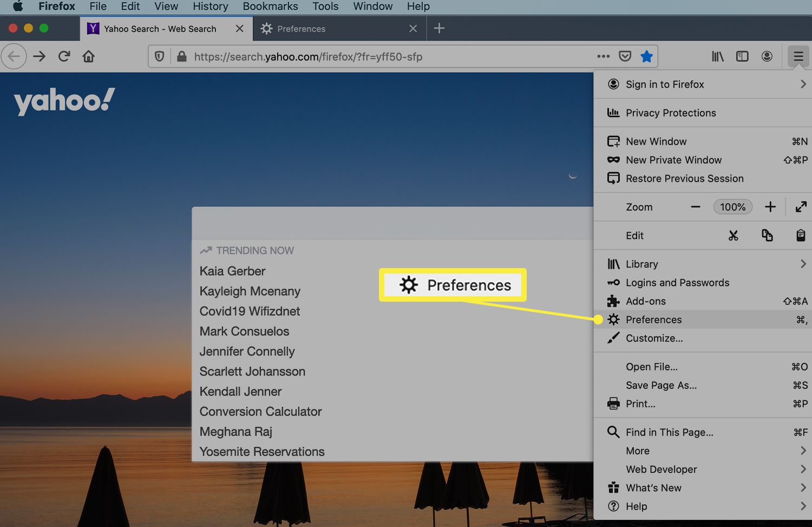
Task: Switch to Yahoo Search tab
Action: click(166, 29)
